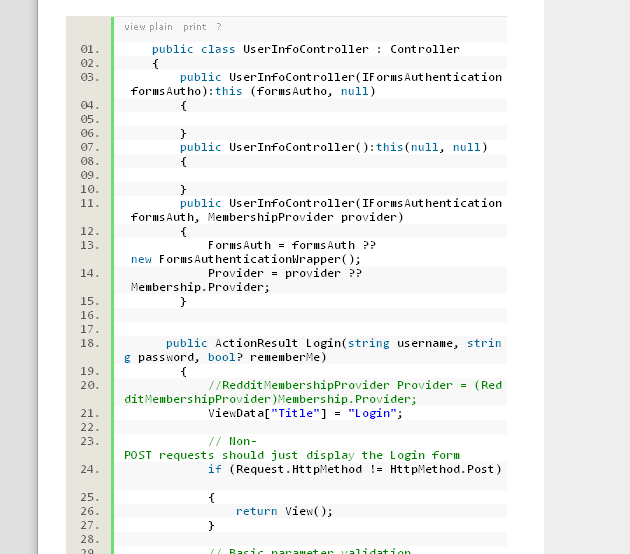Click 'UserInfoController : Controller' class declaration text
Image resolution: width=630 pixels, height=554 pixels.
point(351,49)
